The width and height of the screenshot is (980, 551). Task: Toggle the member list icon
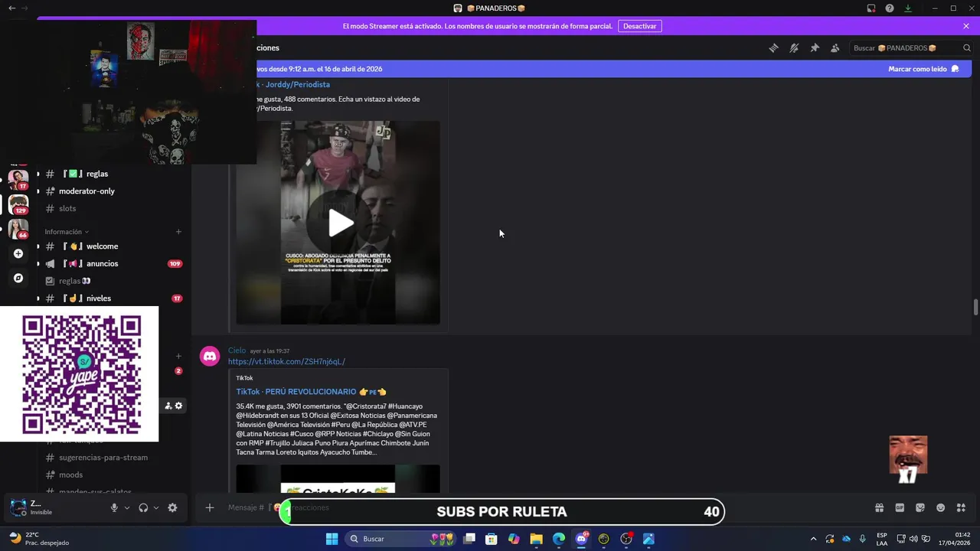coord(835,47)
